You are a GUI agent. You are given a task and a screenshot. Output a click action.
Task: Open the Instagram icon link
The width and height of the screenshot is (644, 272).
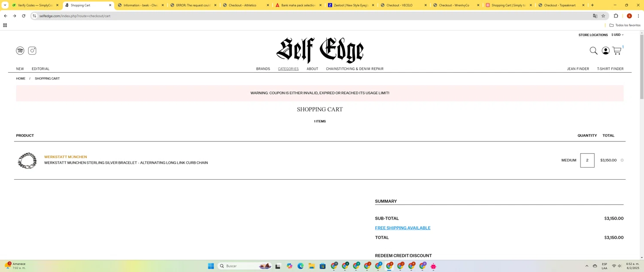pyautogui.click(x=32, y=51)
